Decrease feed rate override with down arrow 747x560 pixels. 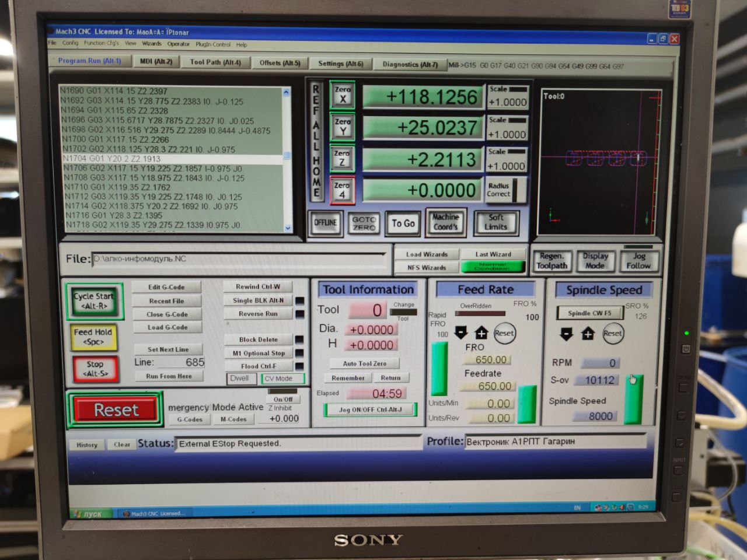[x=461, y=332]
